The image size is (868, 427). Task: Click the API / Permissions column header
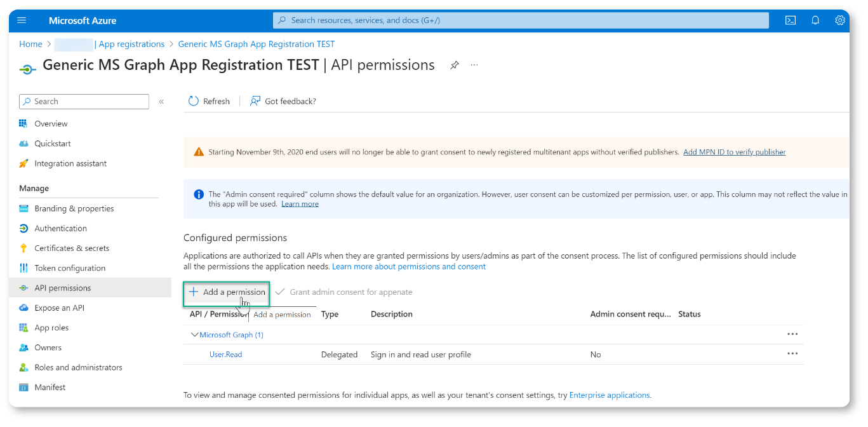[218, 314]
